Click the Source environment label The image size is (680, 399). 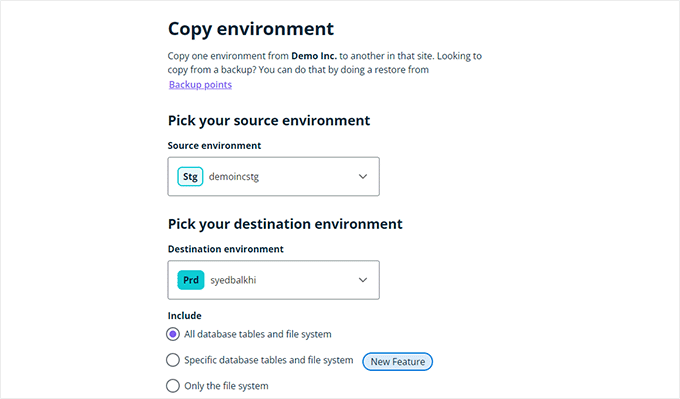214,146
